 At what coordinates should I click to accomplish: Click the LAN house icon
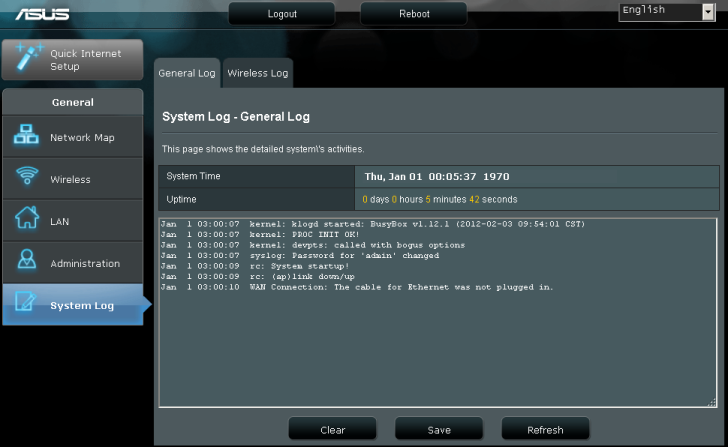pyautogui.click(x=27, y=217)
